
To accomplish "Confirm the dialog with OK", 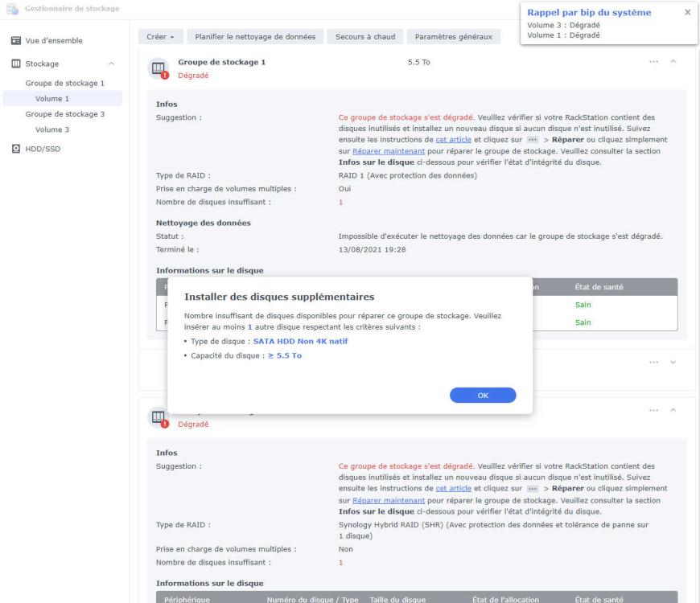I will point(483,395).
